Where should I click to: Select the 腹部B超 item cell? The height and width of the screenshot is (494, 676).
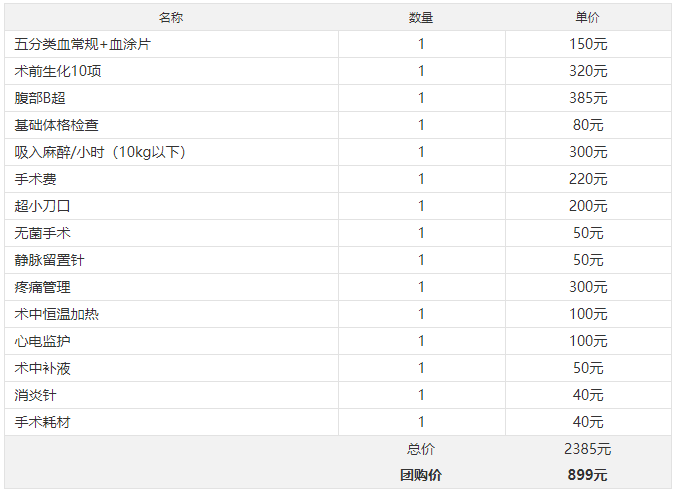pyautogui.click(x=171, y=98)
